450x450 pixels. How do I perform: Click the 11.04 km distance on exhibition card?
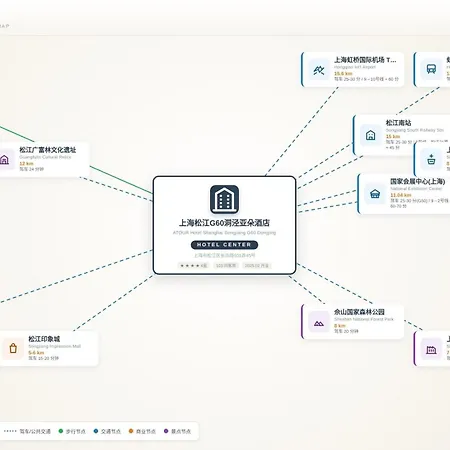pos(401,195)
